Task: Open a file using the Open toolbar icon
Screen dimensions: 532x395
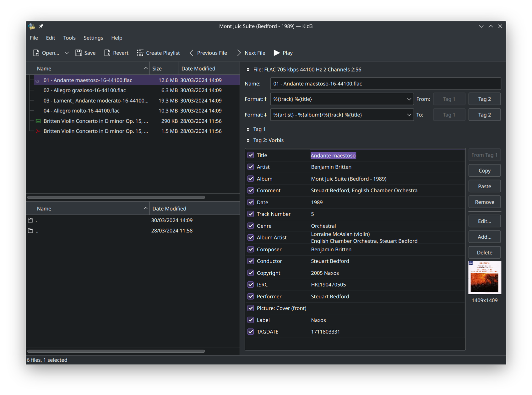Action: click(x=36, y=53)
